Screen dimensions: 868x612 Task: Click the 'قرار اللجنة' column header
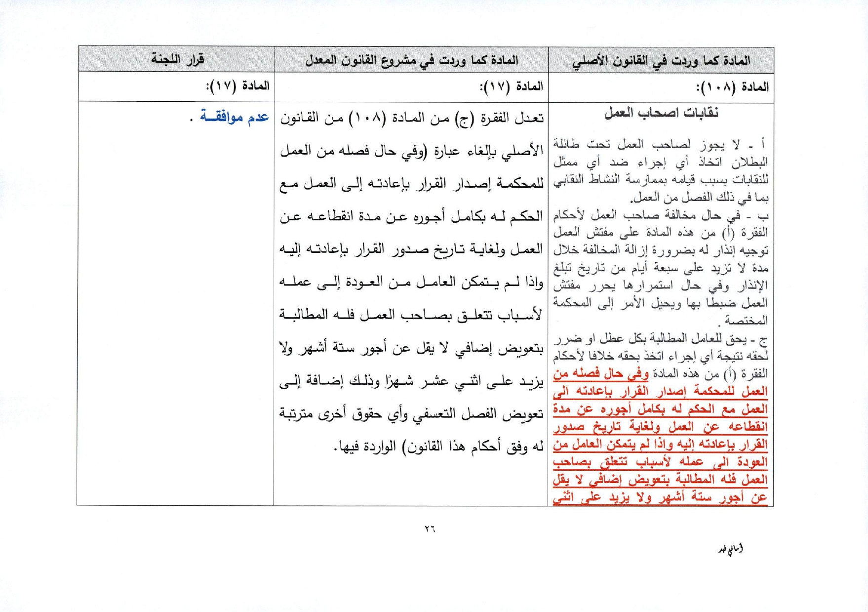pos(177,60)
